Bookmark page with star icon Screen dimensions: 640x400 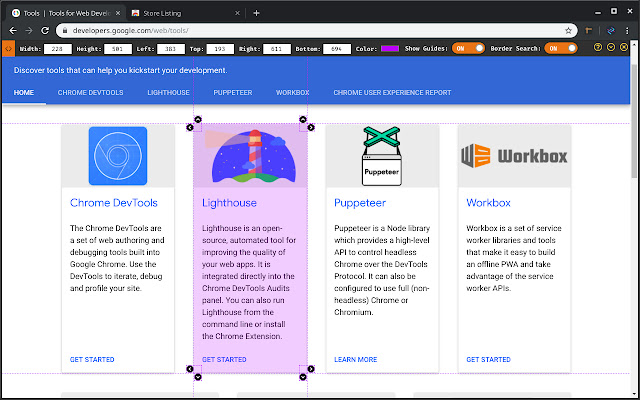tap(568, 31)
